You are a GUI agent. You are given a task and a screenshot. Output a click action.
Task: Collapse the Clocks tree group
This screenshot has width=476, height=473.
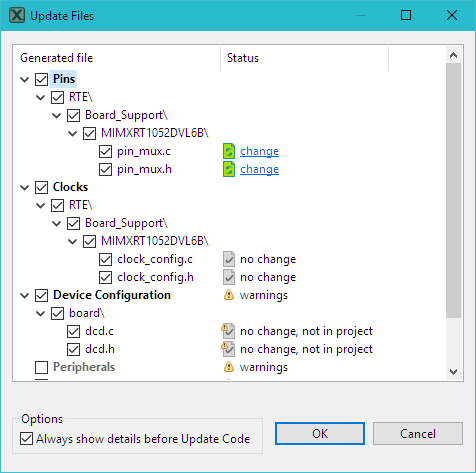25,188
